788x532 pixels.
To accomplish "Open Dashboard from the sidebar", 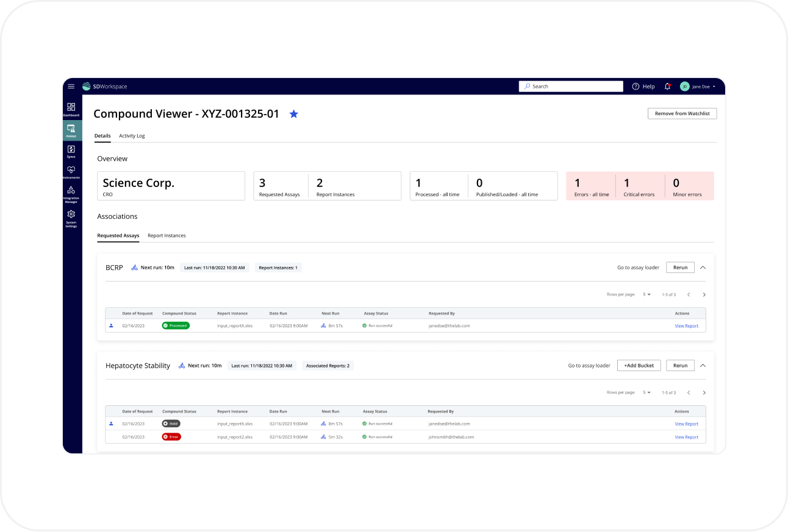I will pyautogui.click(x=71, y=110).
